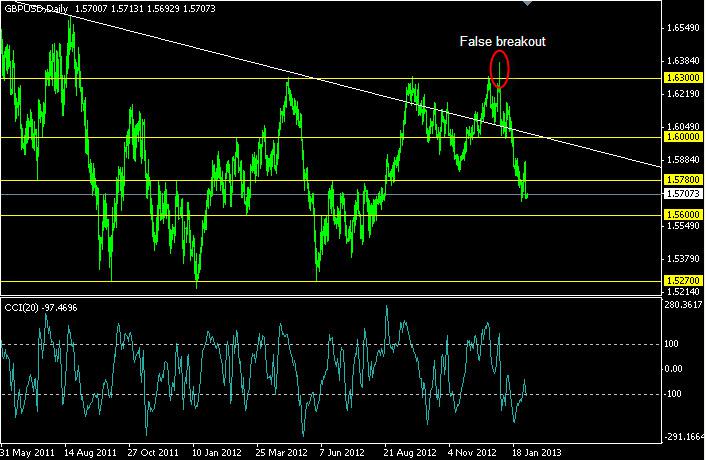Image resolution: width=706 pixels, height=460 pixels.
Task: Click the 10 Jan 2012 date label
Action: [x=217, y=452]
